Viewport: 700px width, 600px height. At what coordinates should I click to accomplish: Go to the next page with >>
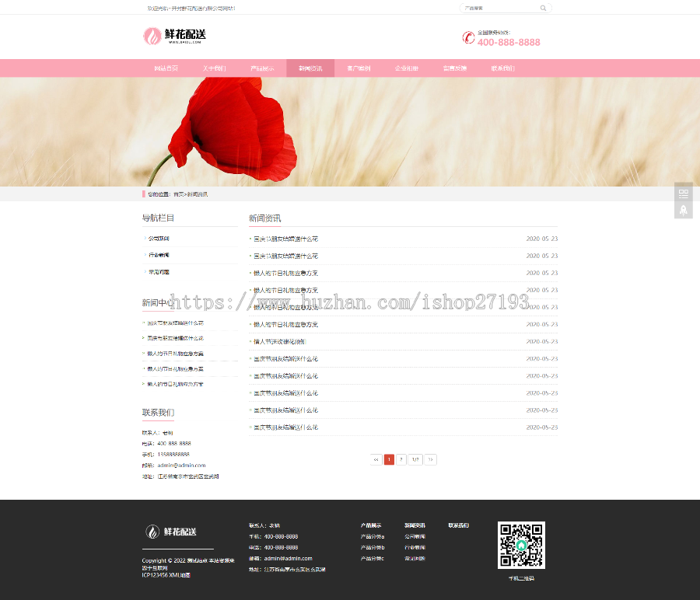point(430,459)
